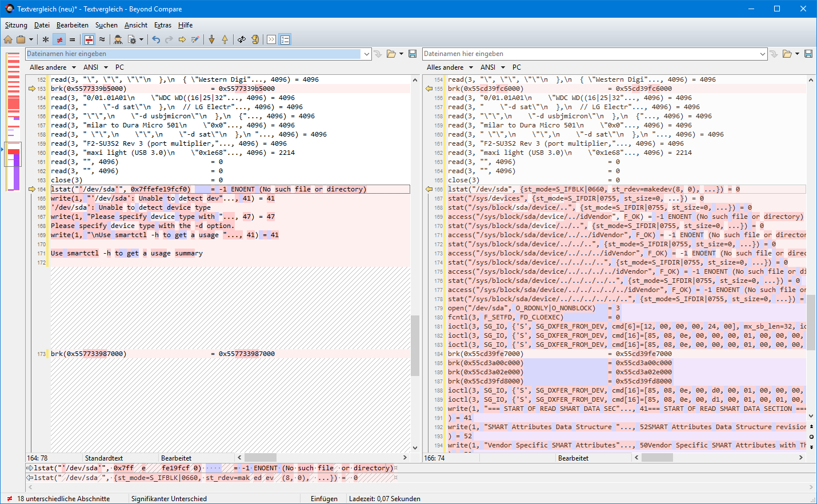Toggle the diff context view icon
The height and width of the screenshot is (504, 817).
[x=89, y=39]
